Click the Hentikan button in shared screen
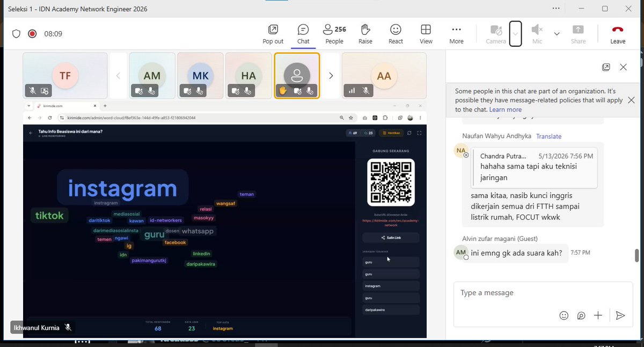 [390, 132]
